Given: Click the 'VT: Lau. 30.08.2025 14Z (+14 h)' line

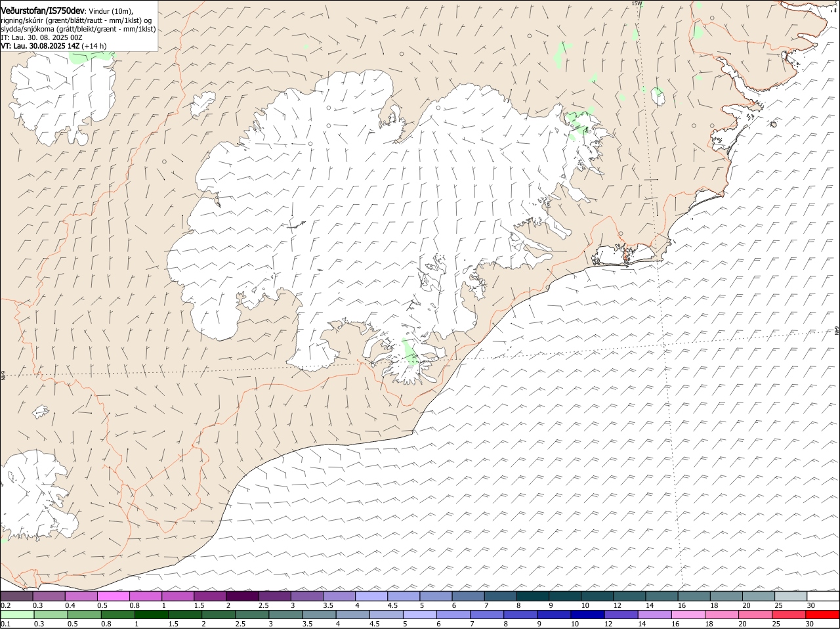Looking at the screenshot, I should click(54, 46).
